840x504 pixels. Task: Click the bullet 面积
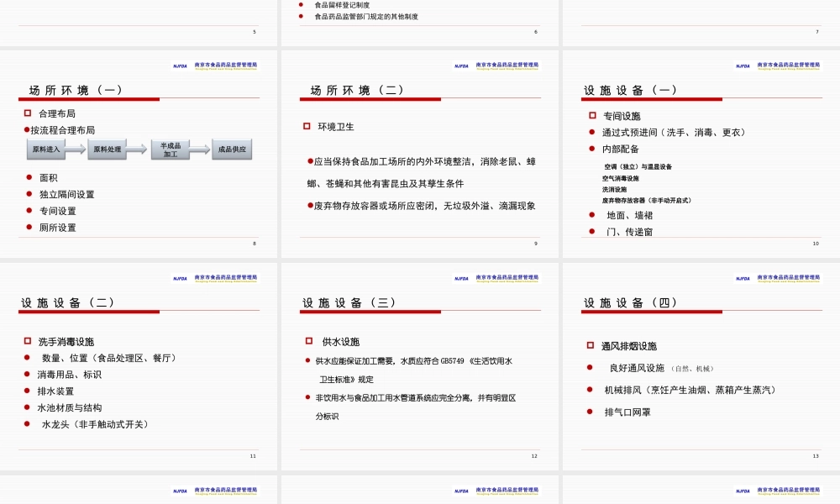[x=48, y=178]
